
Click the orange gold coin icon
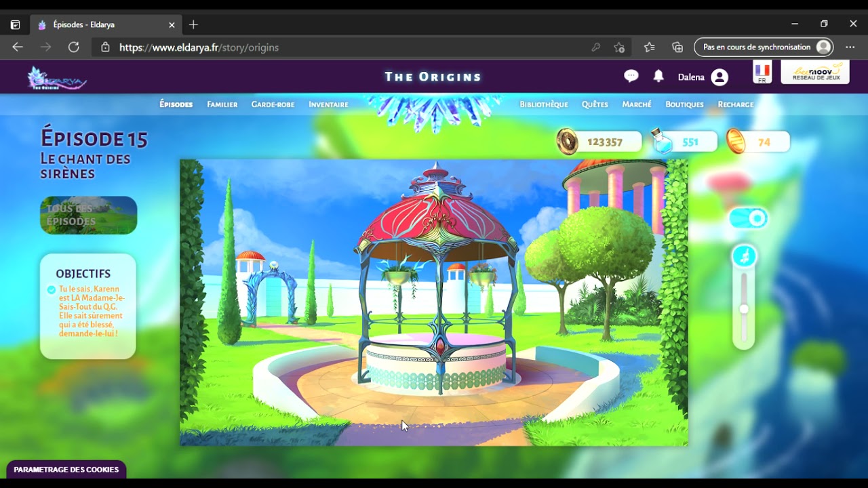736,141
